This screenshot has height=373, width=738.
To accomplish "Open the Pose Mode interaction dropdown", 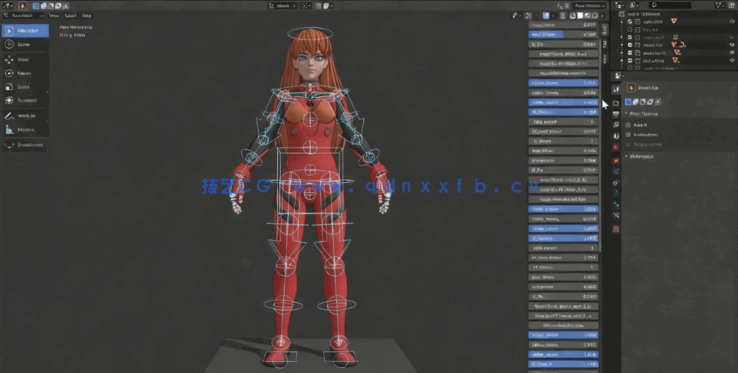I will pos(24,16).
